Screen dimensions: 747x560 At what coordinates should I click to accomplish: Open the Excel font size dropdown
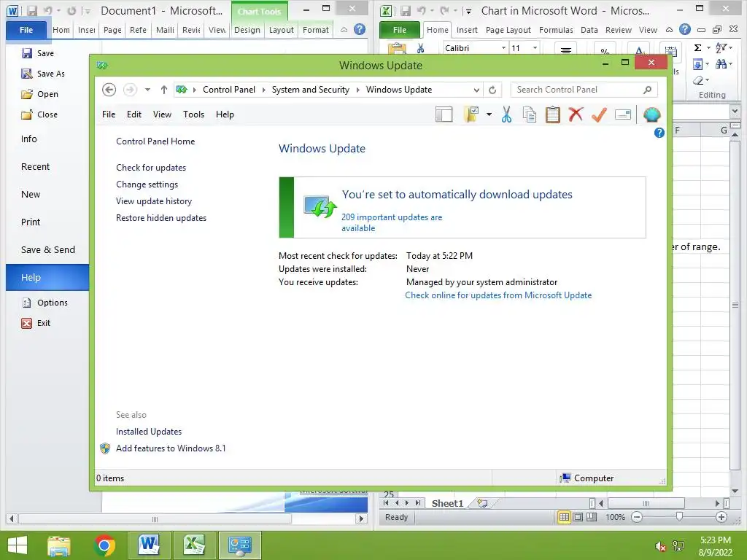coord(535,48)
